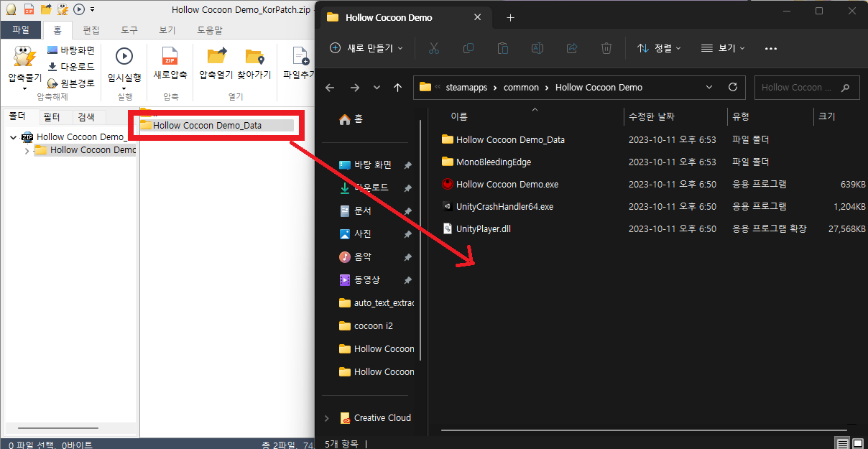This screenshot has height=449, width=868.
Task: Click the Paste icon in Explorer toolbar
Action: (503, 48)
